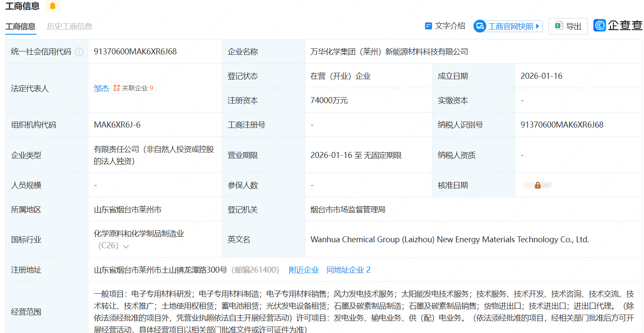Viewport: 644px width, 333px height.
Task: Click the 工商官网快照 magnifier icon
Action: [x=480, y=26]
